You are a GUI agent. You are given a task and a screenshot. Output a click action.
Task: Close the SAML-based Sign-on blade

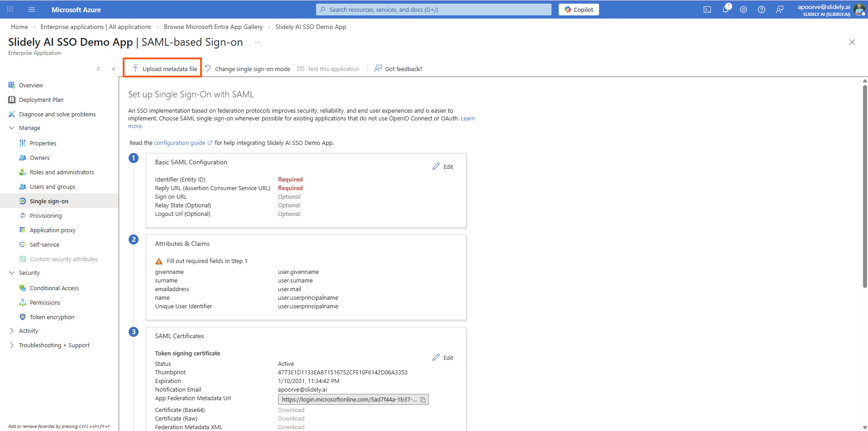click(x=852, y=42)
